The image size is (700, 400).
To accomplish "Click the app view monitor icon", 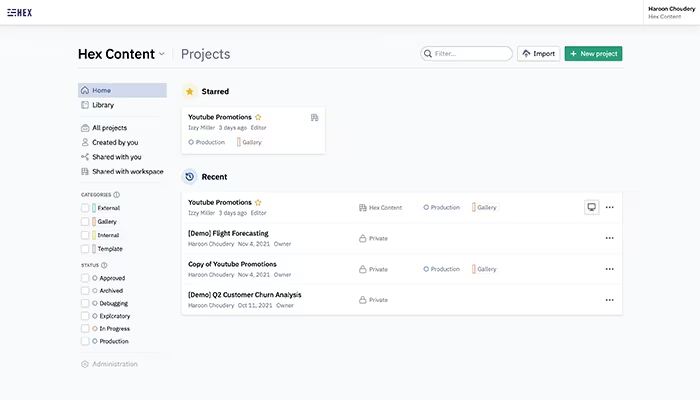I will coord(592,207).
